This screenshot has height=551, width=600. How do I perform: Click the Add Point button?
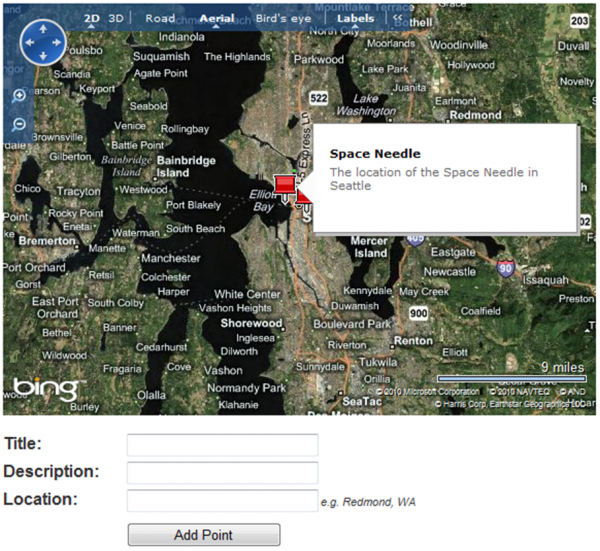(204, 535)
